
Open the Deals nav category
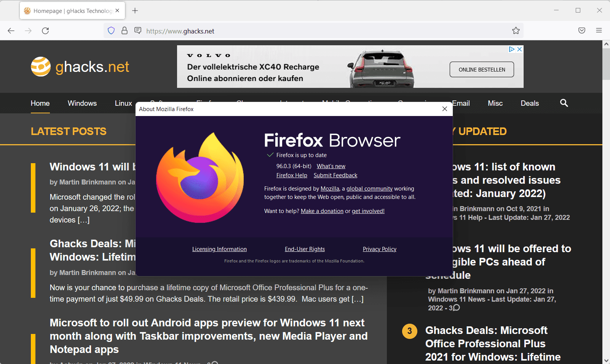click(x=530, y=103)
